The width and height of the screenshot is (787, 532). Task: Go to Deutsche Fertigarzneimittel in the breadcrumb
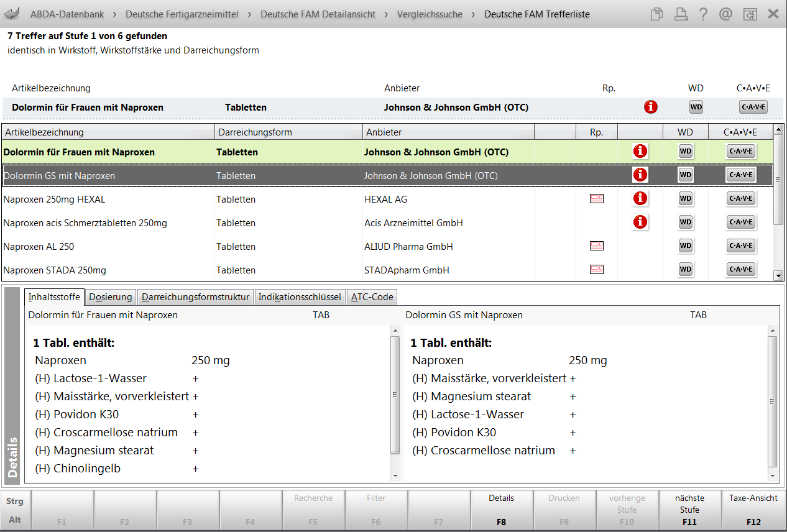(x=182, y=14)
